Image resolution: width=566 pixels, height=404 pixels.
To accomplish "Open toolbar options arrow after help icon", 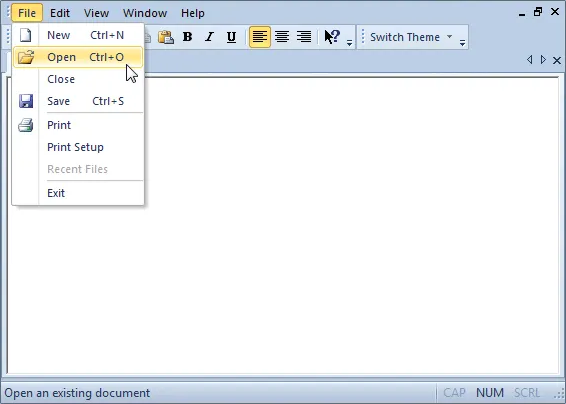I will (349, 43).
